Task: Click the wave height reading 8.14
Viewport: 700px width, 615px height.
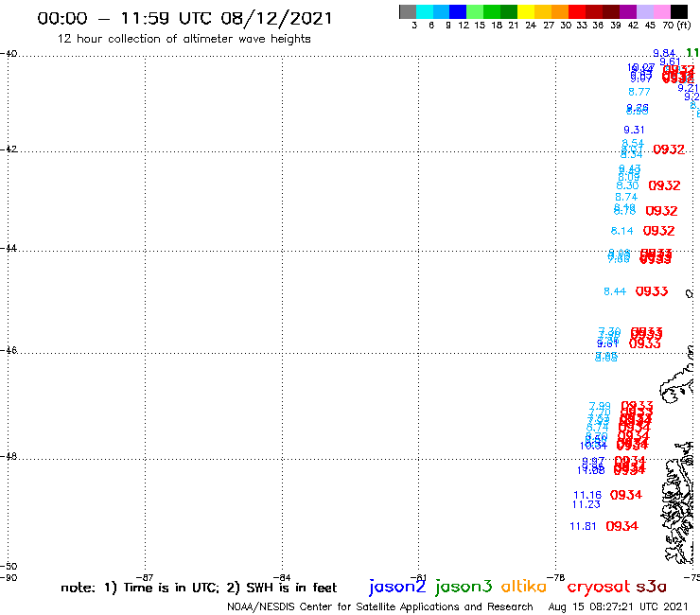Action: click(621, 231)
